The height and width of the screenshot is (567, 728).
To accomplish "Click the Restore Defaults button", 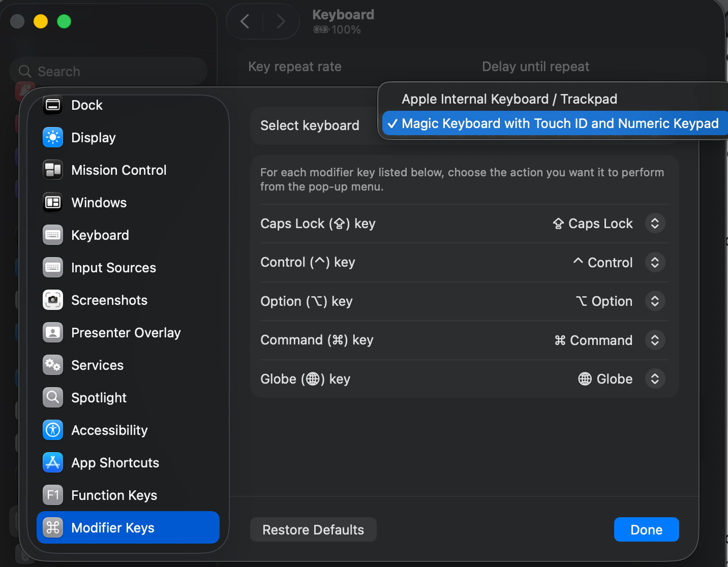I will (x=313, y=530).
